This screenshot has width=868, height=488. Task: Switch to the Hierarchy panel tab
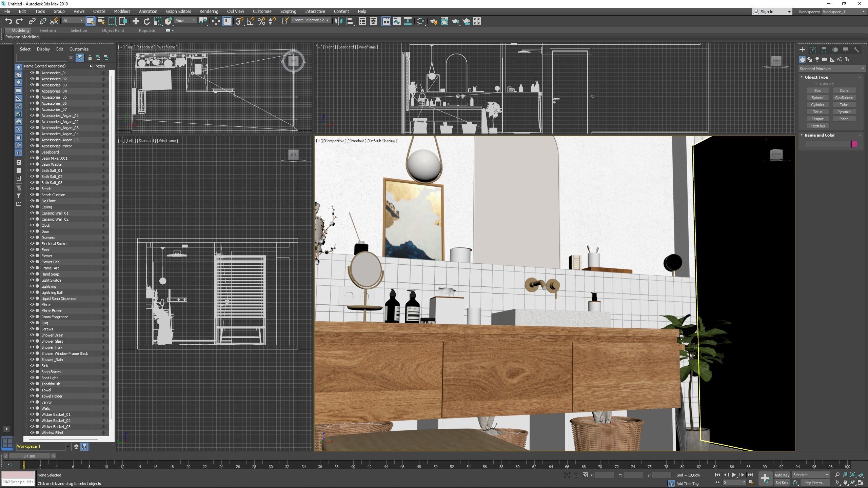(824, 49)
